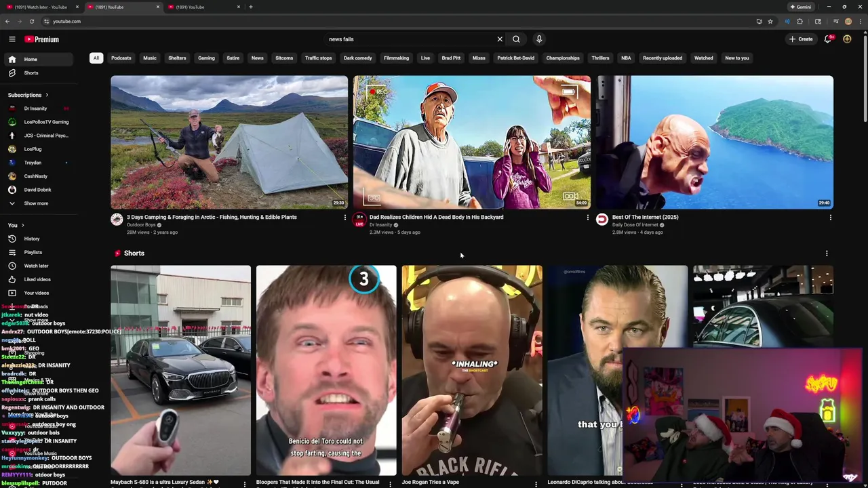Screen dimensions: 868x488
Task: Click Outdoor Boys channel avatar
Action: (117, 220)
